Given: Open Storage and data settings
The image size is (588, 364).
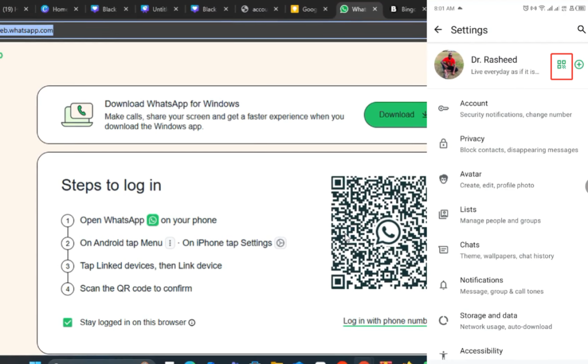Looking at the screenshot, I should pos(508,320).
